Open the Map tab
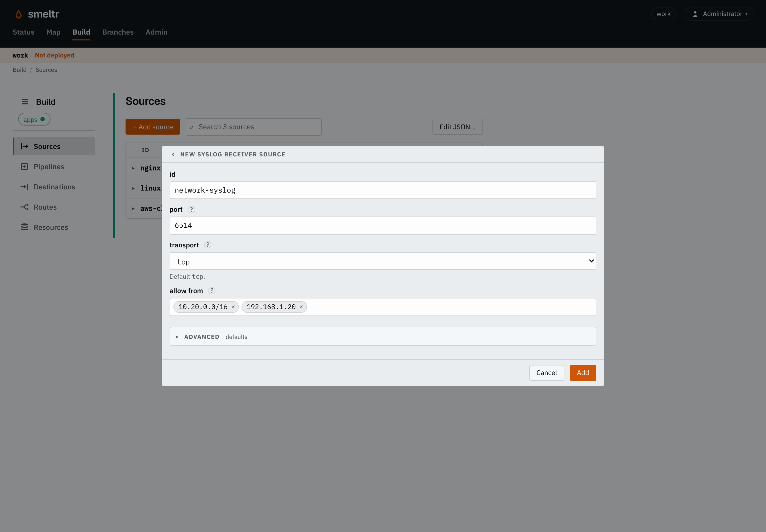The image size is (766, 532). click(x=53, y=32)
